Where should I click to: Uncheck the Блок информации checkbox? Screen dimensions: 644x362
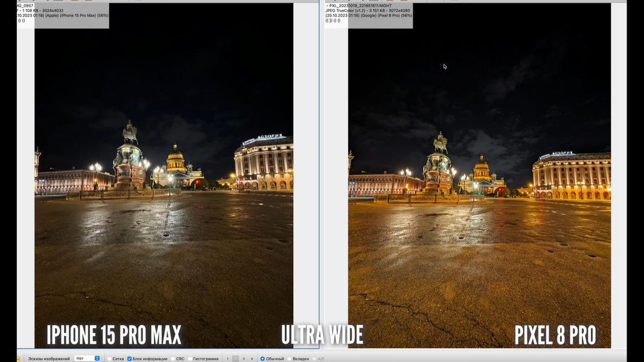[x=129, y=359]
